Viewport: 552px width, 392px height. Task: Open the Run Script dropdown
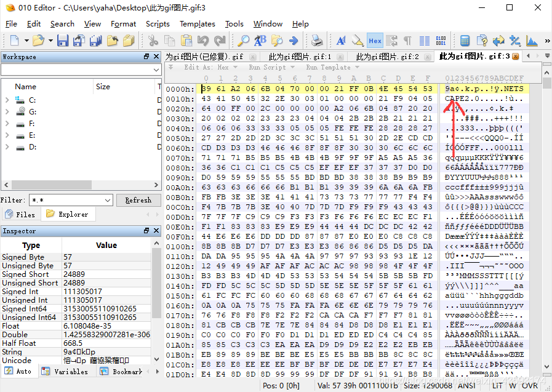tap(271, 67)
